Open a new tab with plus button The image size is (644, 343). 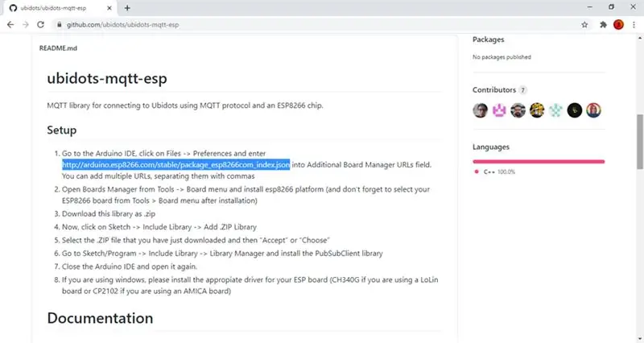point(127,8)
